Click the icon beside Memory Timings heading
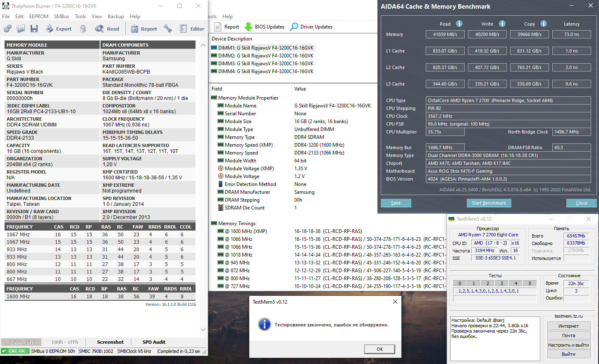The height and width of the screenshot is (364, 599). pos(214,224)
